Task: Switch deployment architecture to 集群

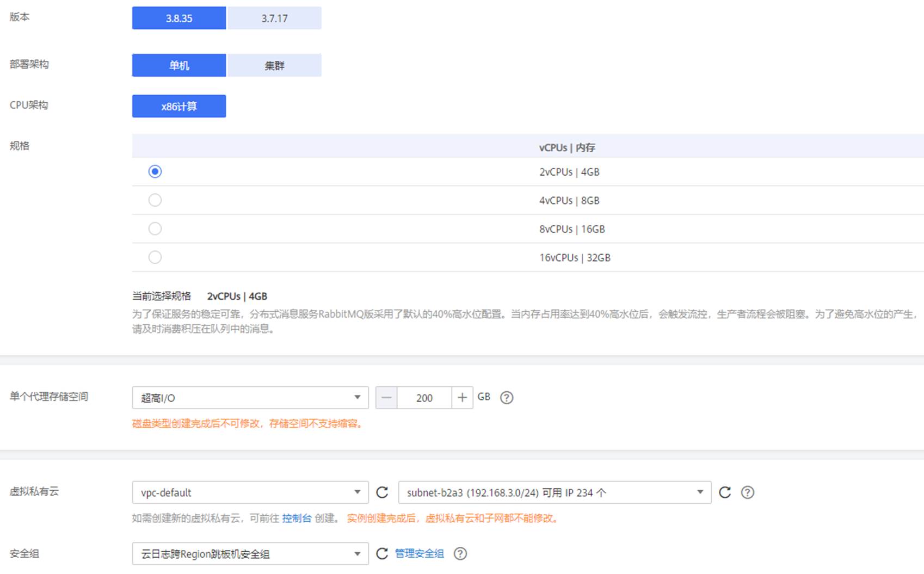Action: (x=274, y=65)
